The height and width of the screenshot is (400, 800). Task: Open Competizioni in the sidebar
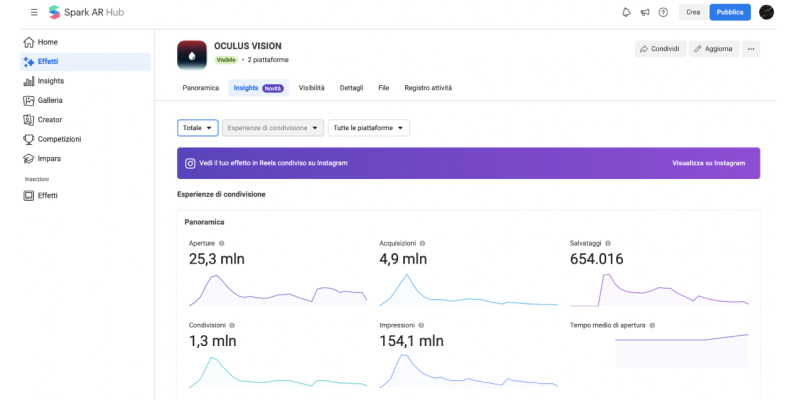click(85, 139)
